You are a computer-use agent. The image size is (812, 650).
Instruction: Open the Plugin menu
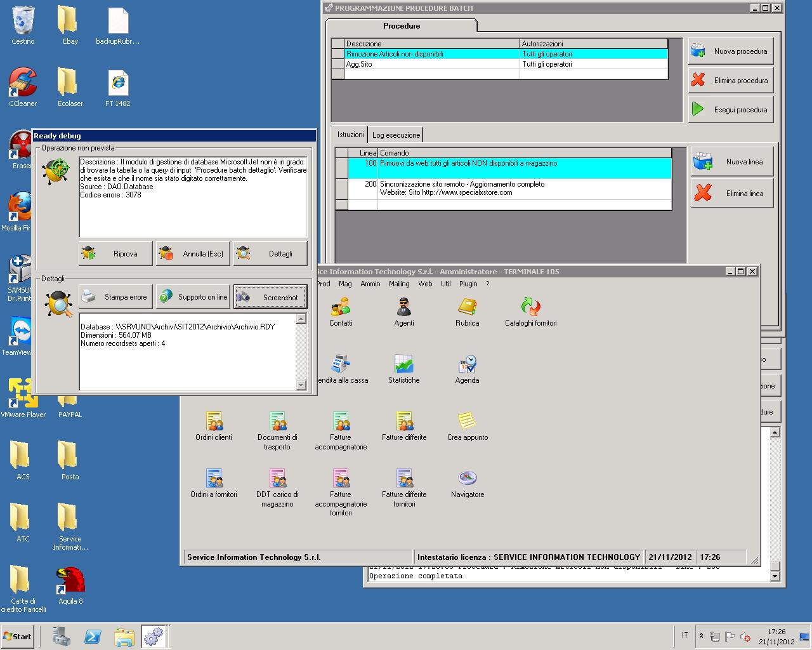pos(468,284)
